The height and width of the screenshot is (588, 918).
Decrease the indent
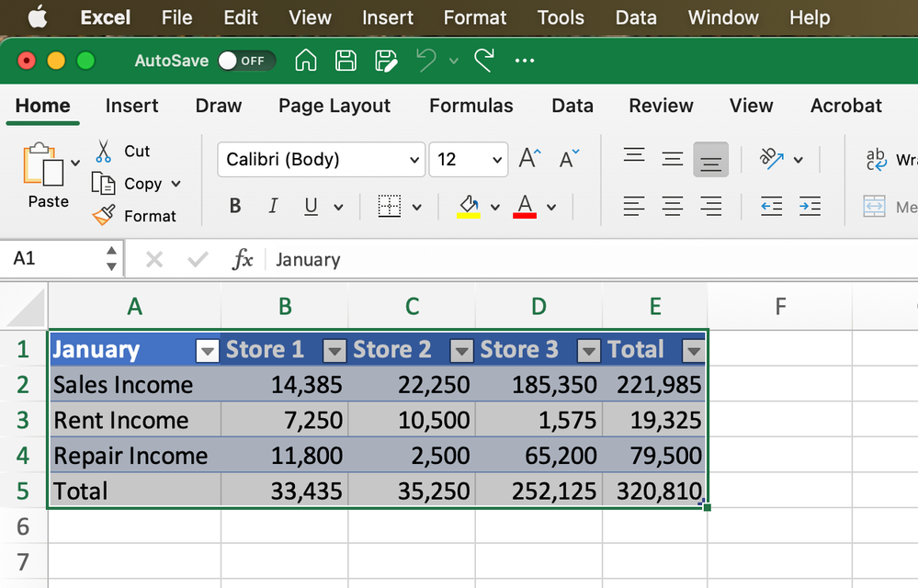tap(771, 206)
